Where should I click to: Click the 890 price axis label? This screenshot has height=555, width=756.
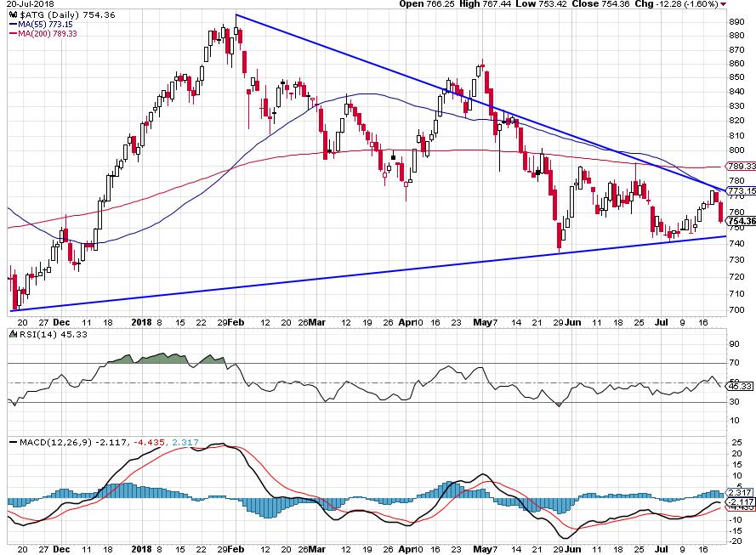[736, 22]
